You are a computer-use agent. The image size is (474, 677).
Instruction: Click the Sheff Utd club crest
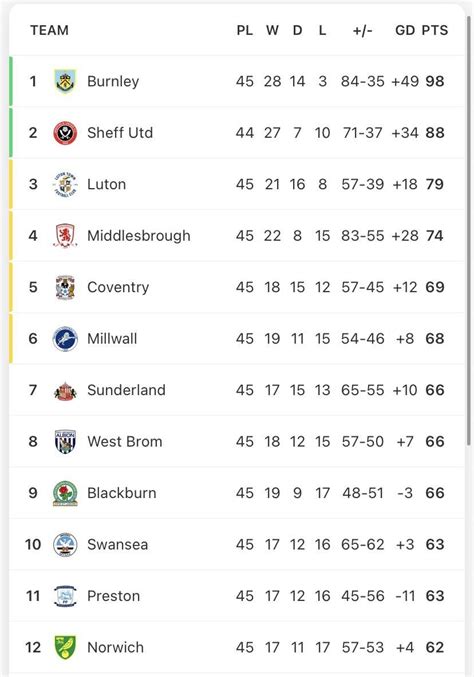(65, 133)
